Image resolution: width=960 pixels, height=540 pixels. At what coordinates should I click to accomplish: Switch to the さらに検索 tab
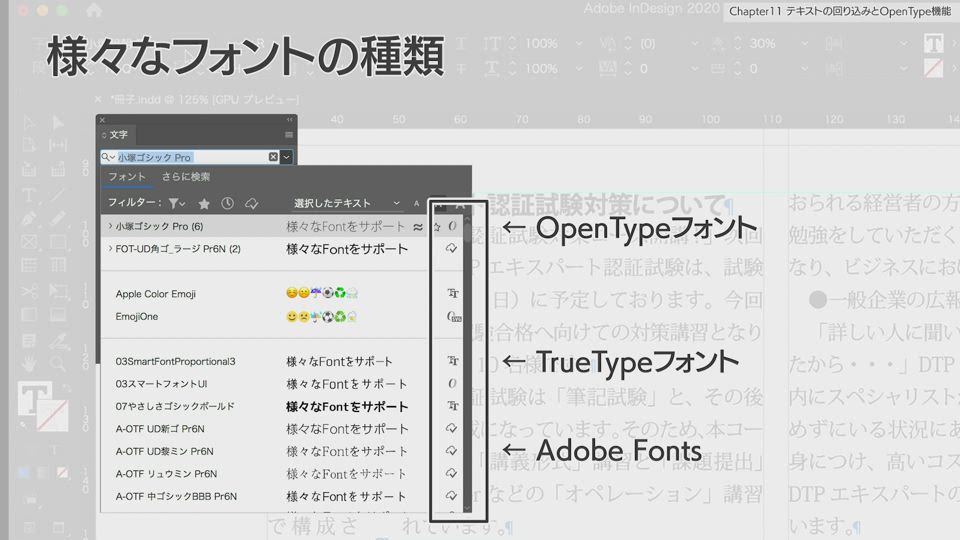pos(186,177)
